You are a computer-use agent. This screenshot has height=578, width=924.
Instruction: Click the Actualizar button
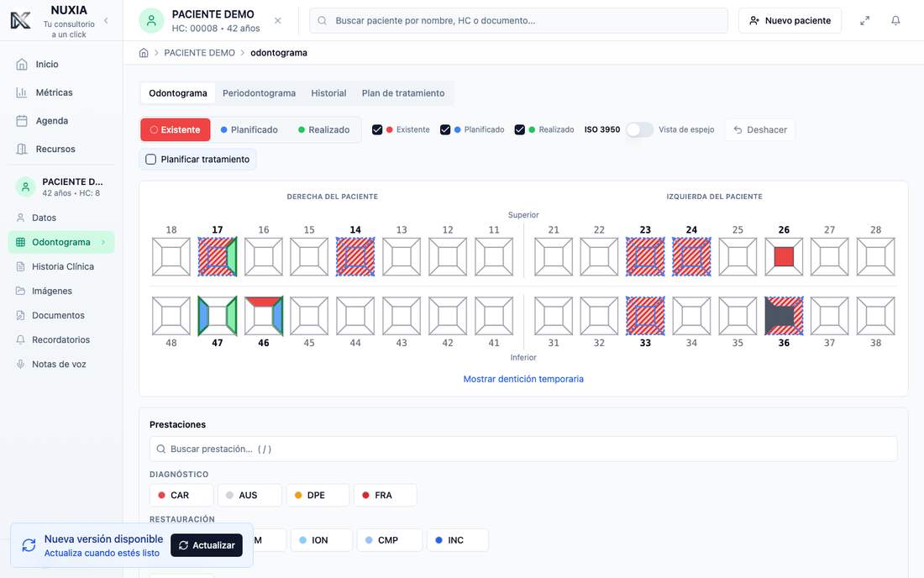[207, 545]
